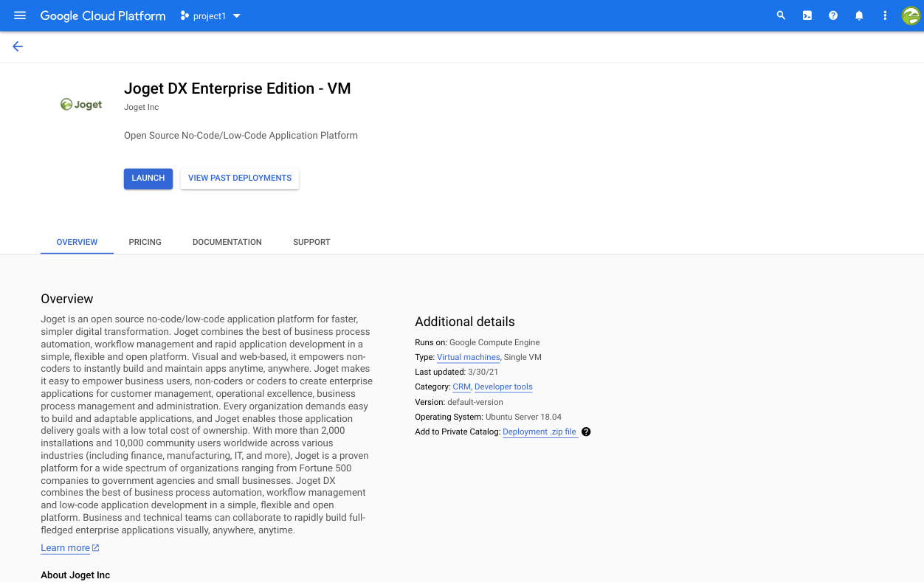Follow the Virtual machines link
This screenshot has height=582, width=924.
pos(468,357)
